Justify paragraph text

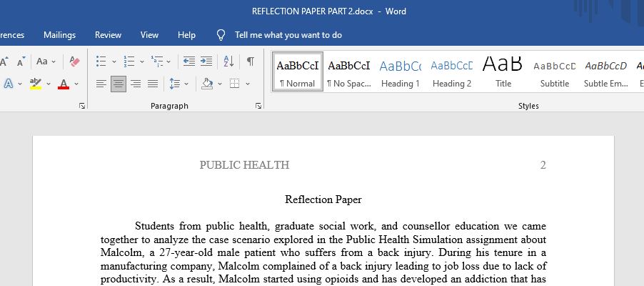[153, 84]
